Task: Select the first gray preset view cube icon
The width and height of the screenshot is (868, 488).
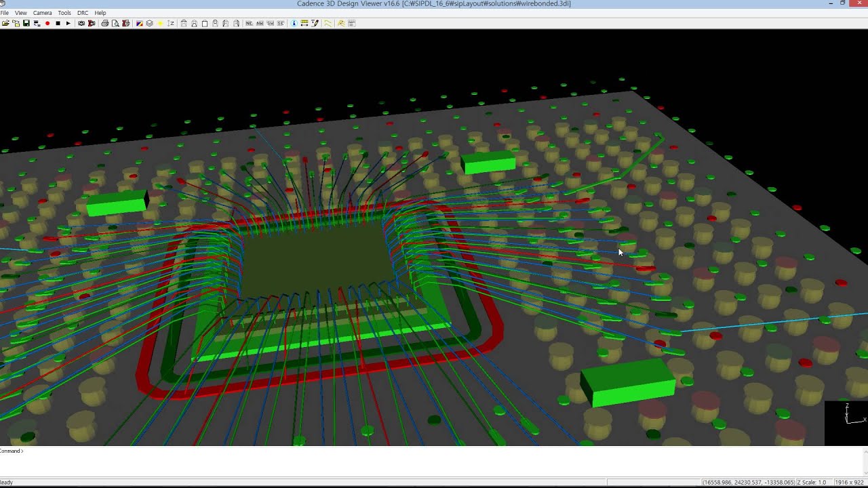Action: [184, 23]
